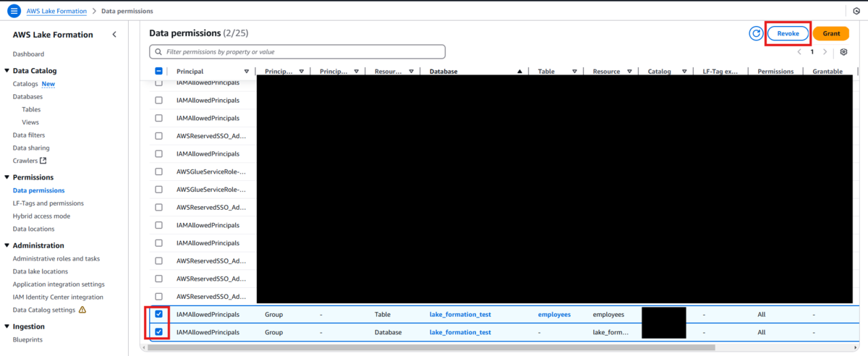Open Data sharing in navigation
Image resolution: width=868 pixels, height=356 pixels.
[x=31, y=148]
